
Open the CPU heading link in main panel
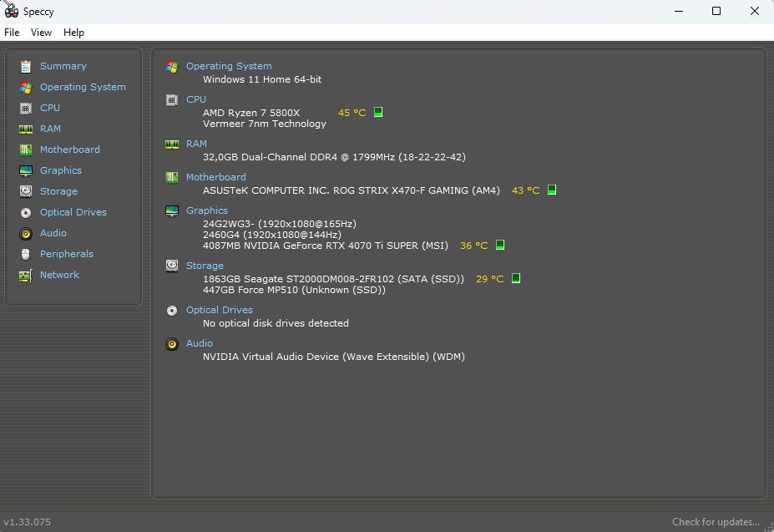pyautogui.click(x=196, y=99)
